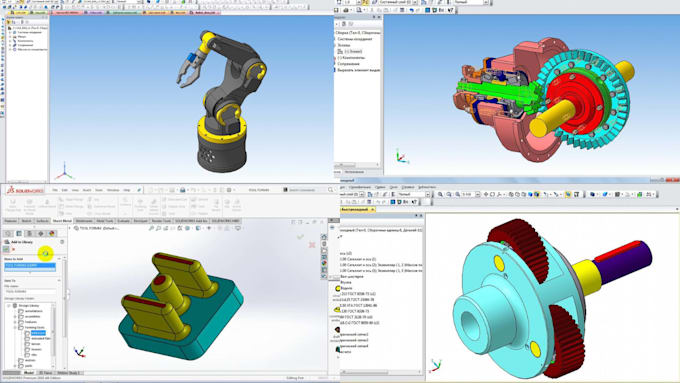Screen dimensions: 680x383
Task: Expand the assemblies folder in Design Library
Action: [x=15, y=317]
